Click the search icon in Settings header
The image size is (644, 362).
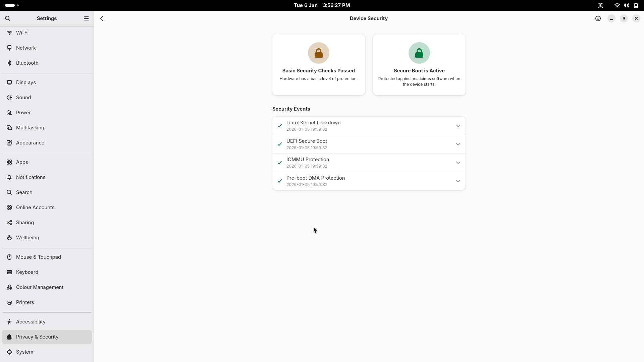click(x=8, y=18)
